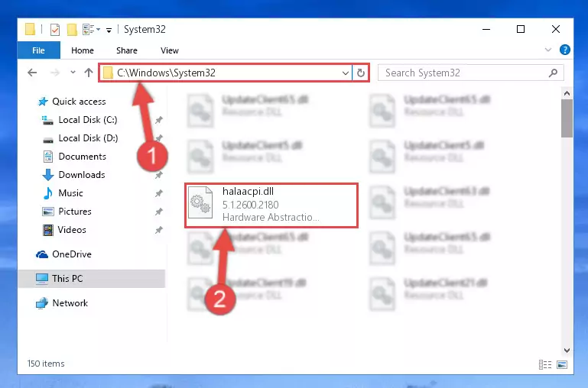Click the pin beside Local Disk (C:)

159,120
